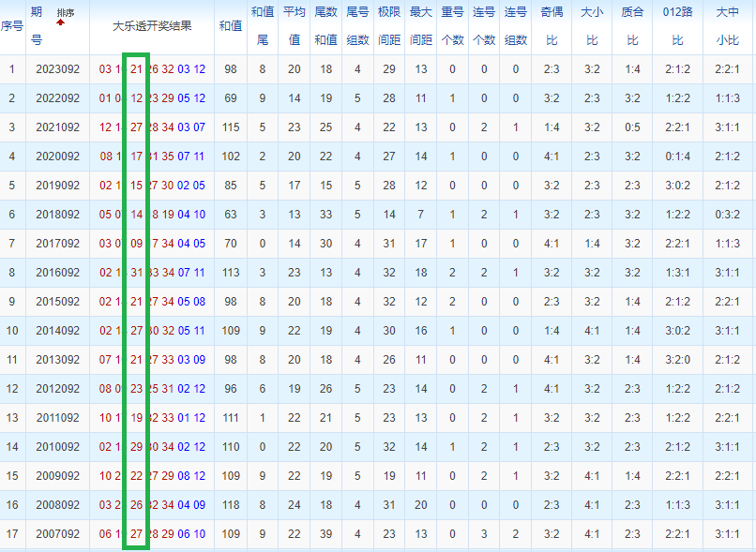Viewport: 756px width, 552px height.
Task: Click draw period 2012092
Action: tap(57, 389)
